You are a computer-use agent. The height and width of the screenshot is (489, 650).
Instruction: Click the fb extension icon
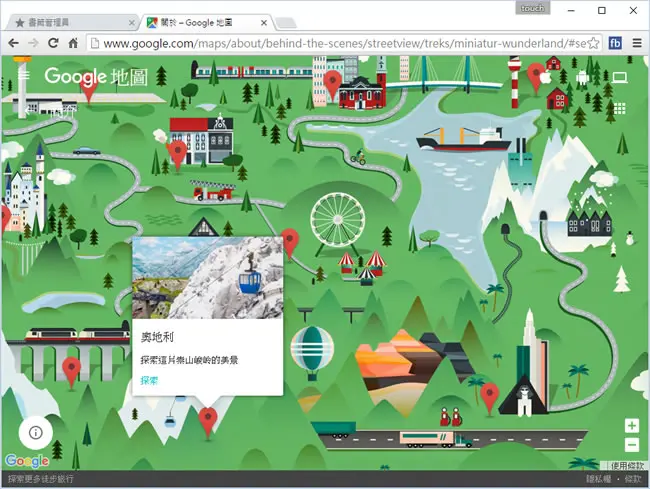click(615, 43)
